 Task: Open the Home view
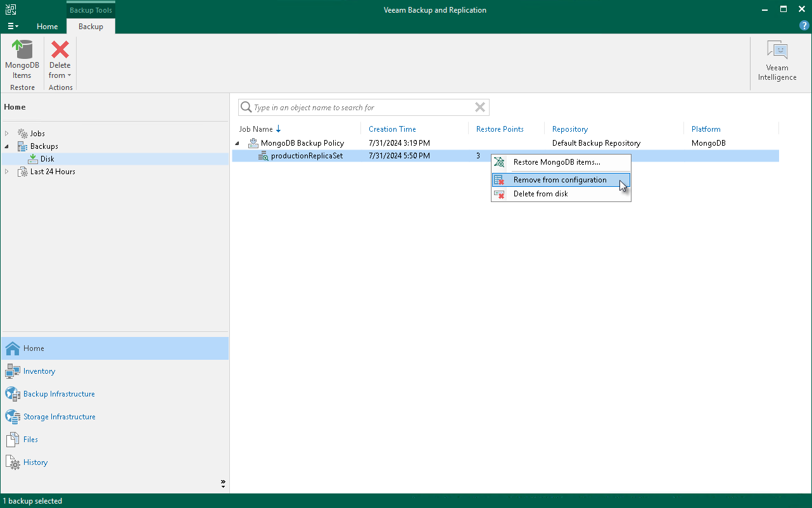115,348
